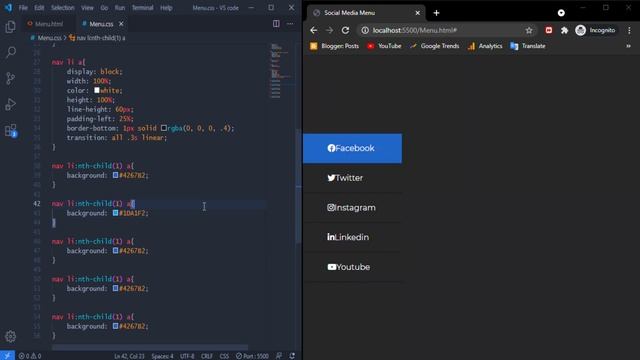The height and width of the screenshot is (360, 640).
Task: Click the feedback icon in the status bar
Action: (279, 356)
